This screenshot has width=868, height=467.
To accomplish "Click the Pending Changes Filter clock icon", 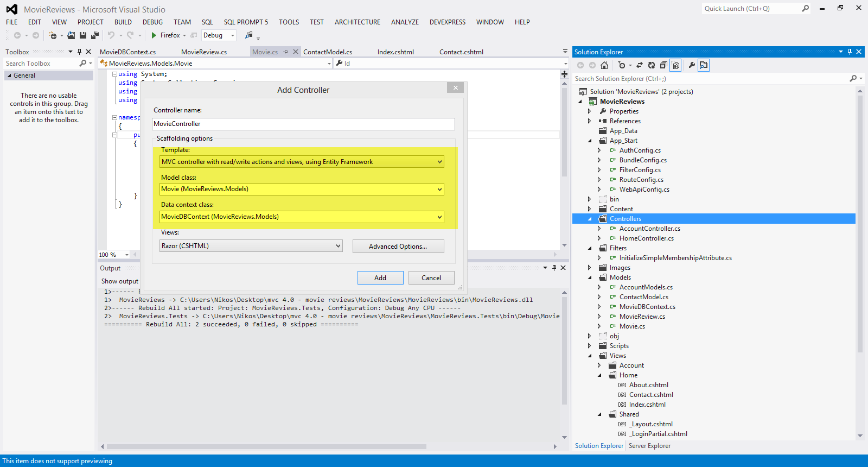I will pyautogui.click(x=622, y=65).
